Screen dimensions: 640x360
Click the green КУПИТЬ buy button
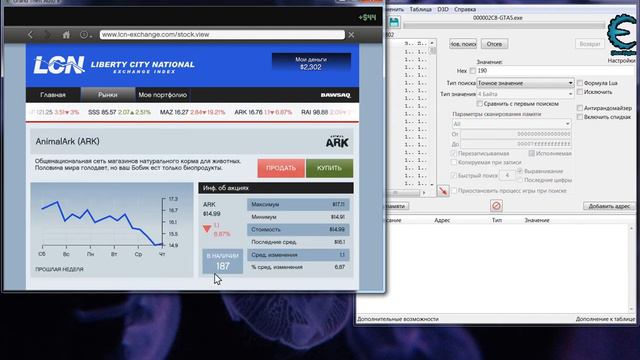(x=329, y=168)
